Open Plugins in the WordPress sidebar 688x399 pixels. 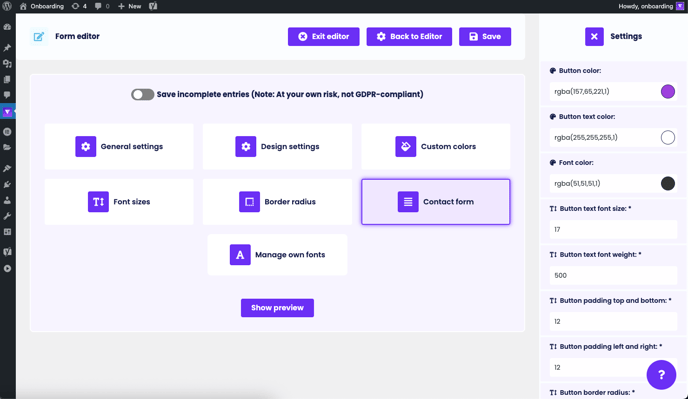point(7,184)
